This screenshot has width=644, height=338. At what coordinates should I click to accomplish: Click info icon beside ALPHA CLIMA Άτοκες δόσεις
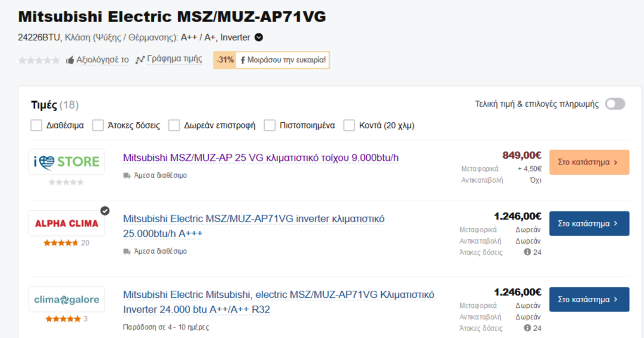(527, 252)
